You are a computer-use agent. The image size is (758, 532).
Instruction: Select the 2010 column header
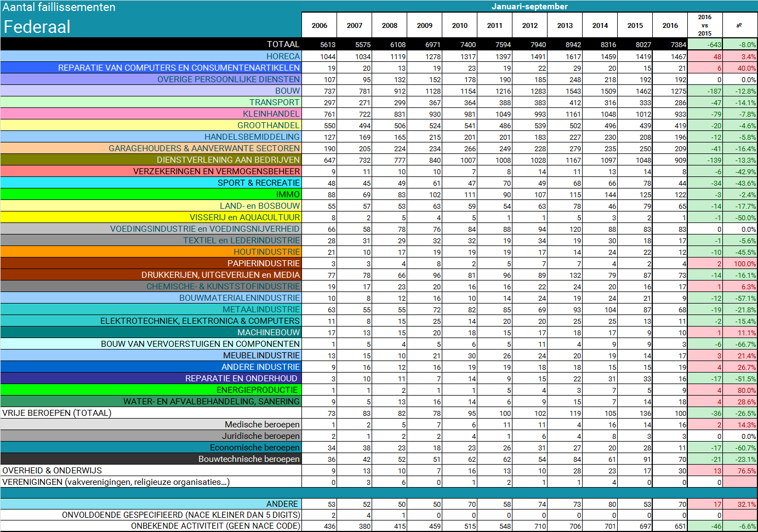460,25
